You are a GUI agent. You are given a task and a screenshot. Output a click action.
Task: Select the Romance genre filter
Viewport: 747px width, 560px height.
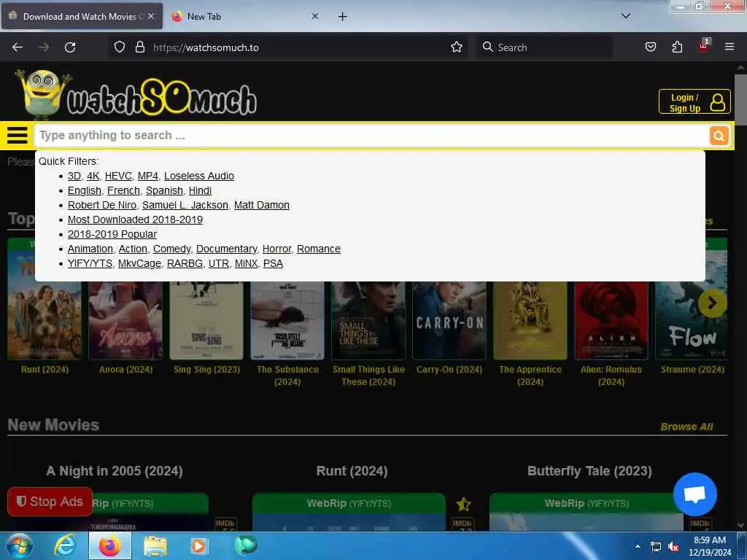pyautogui.click(x=319, y=249)
